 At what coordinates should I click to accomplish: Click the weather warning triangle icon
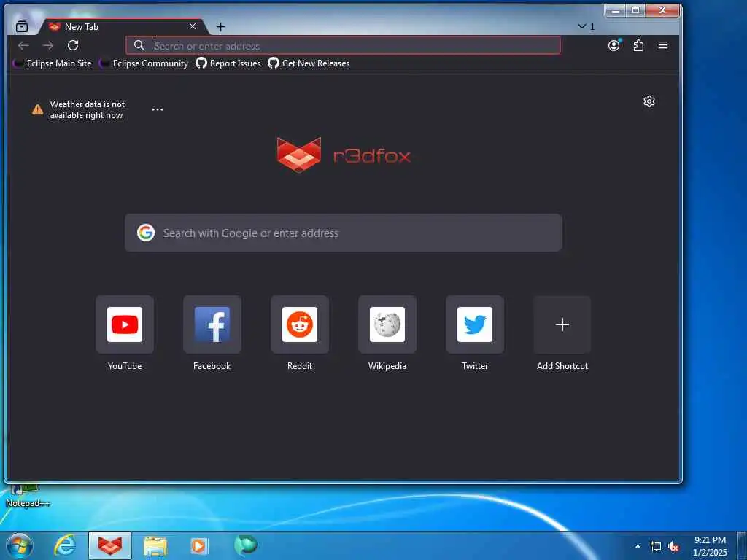click(38, 110)
